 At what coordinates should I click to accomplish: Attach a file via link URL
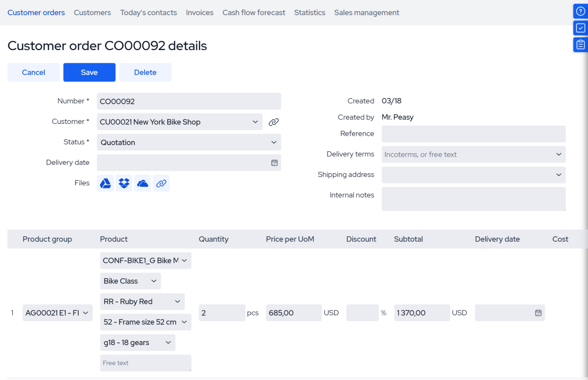[161, 183]
